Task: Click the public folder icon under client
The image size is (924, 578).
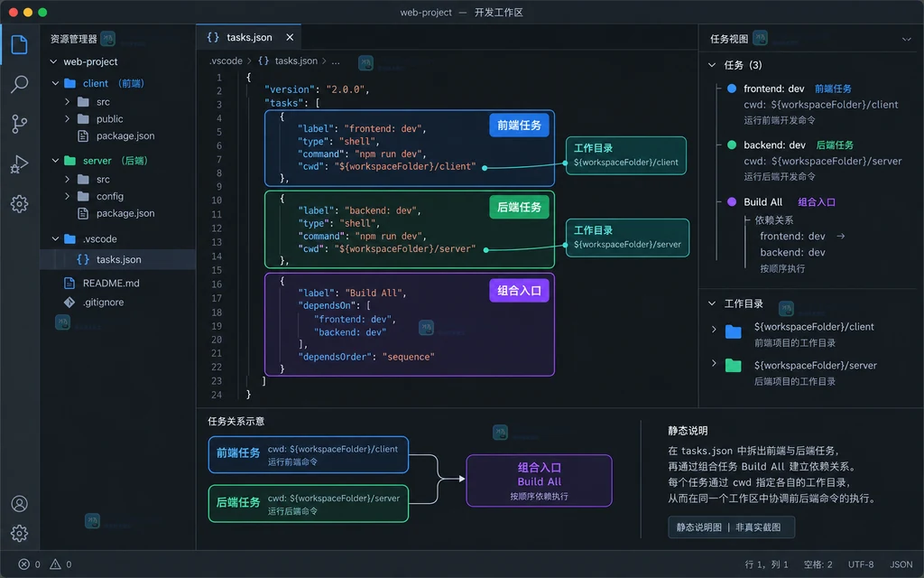Action: click(84, 119)
